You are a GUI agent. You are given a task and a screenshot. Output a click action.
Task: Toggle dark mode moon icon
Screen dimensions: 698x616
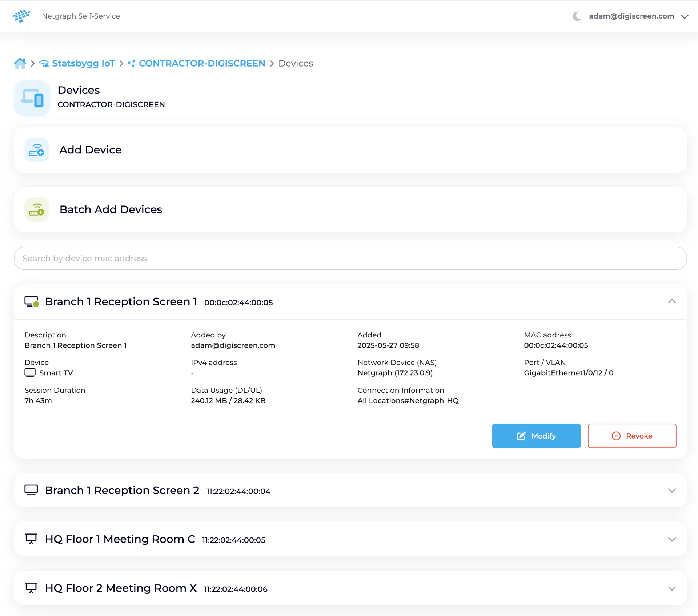577,16
